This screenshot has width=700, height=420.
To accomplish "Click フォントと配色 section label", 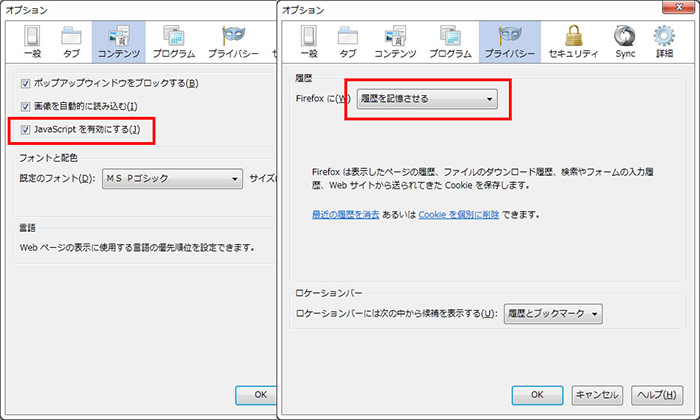I will pyautogui.click(x=48, y=158).
